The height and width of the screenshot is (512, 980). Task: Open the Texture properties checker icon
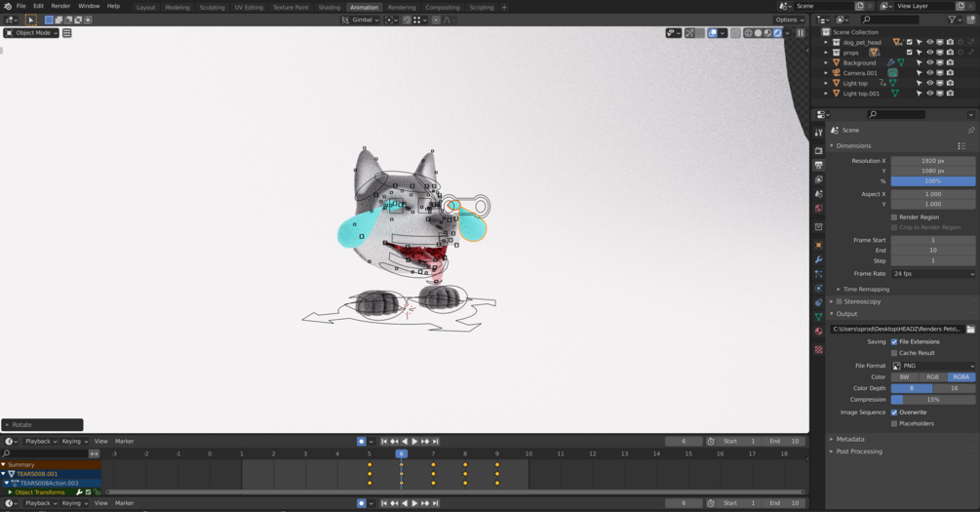(x=819, y=350)
